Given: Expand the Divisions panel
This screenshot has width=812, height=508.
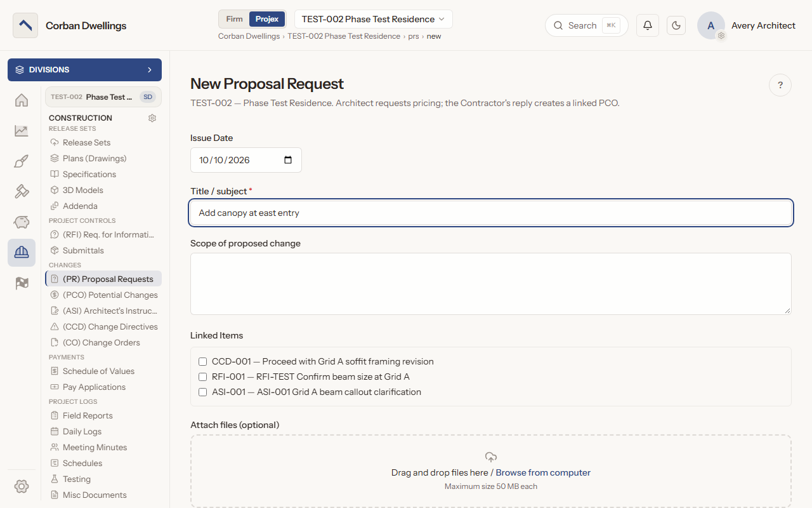Looking at the screenshot, I should [x=84, y=70].
